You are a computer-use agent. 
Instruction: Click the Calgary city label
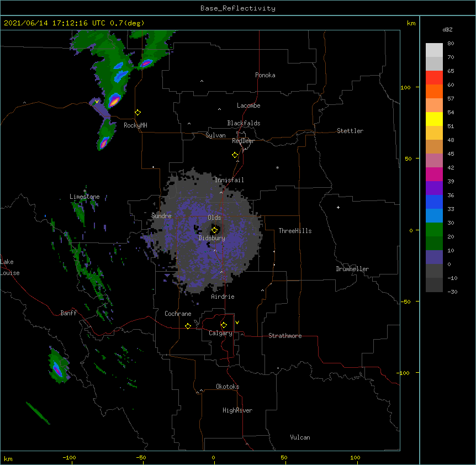[x=220, y=333]
